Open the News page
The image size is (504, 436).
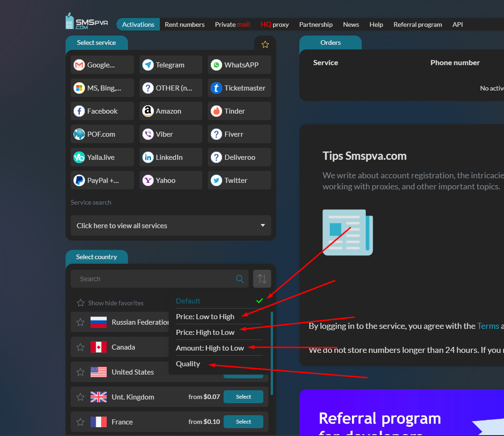tap(351, 24)
